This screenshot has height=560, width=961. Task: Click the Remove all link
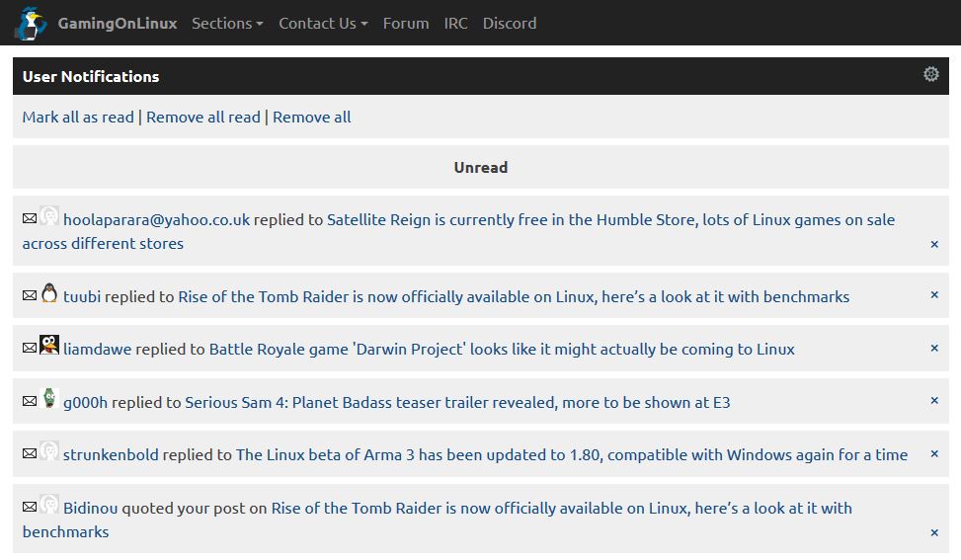[x=311, y=117]
